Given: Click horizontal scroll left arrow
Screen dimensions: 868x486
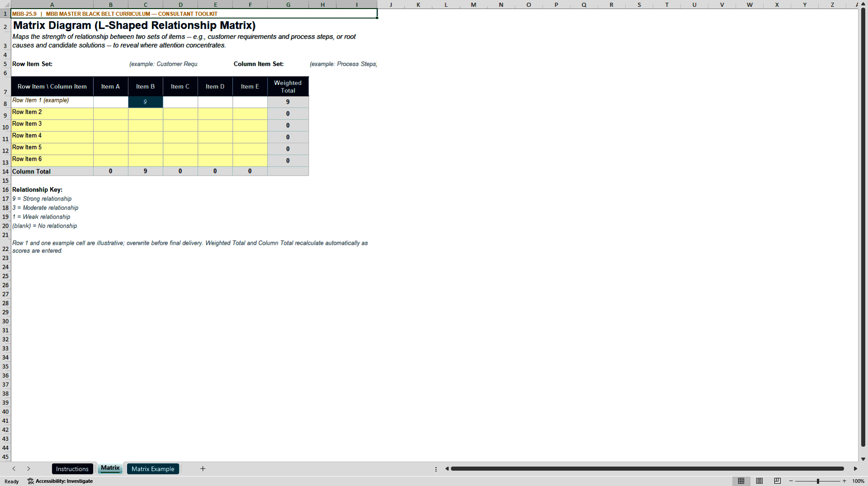Looking at the screenshot, I should [447, 469].
